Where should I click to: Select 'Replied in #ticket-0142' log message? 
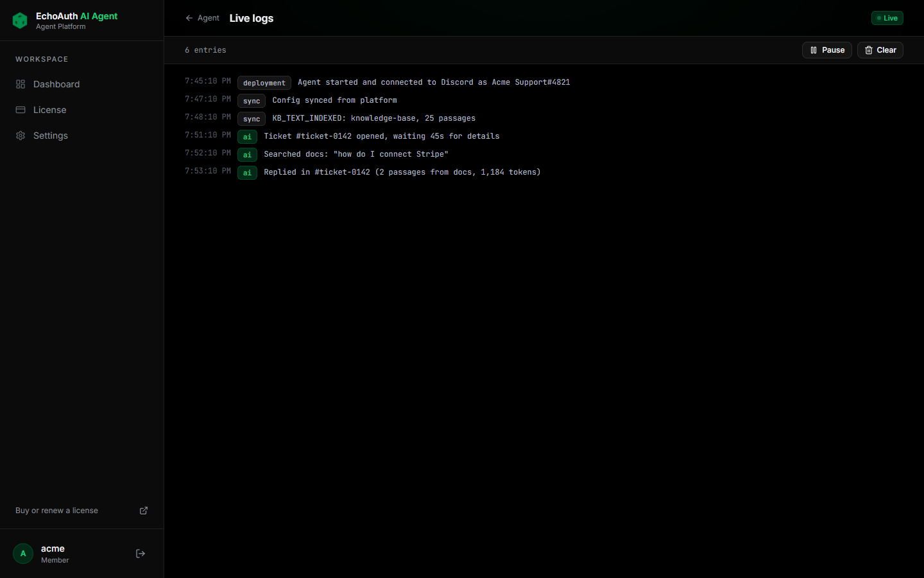click(x=402, y=172)
